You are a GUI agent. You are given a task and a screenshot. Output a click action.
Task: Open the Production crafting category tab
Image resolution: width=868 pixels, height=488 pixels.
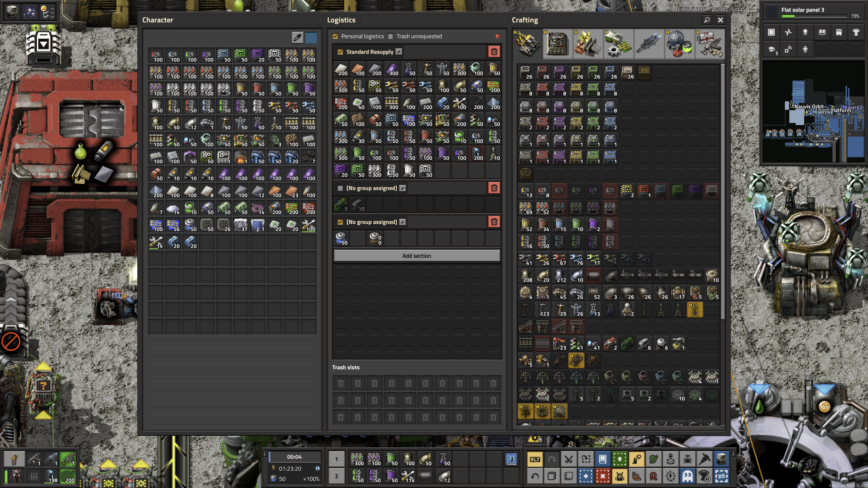(x=557, y=44)
